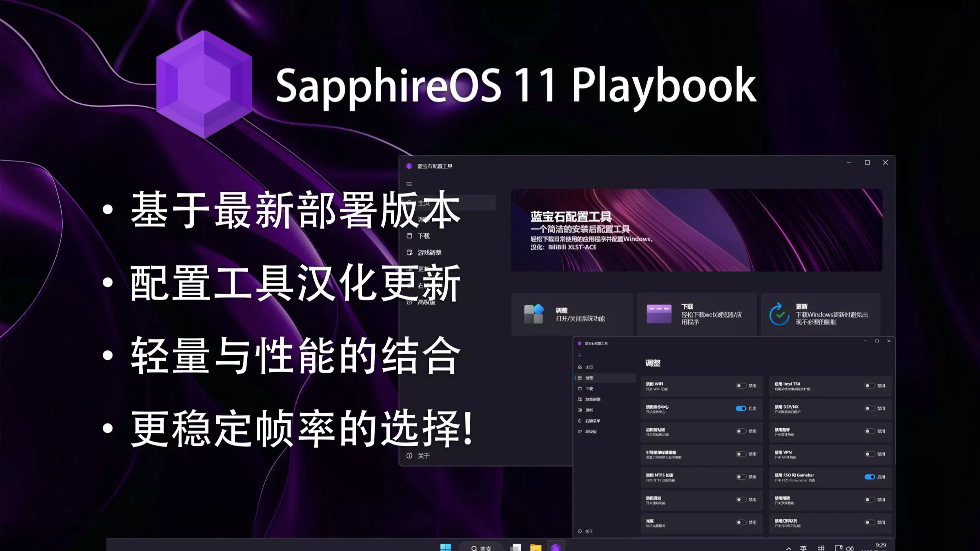Click the volume icon in the system tray

(x=849, y=548)
